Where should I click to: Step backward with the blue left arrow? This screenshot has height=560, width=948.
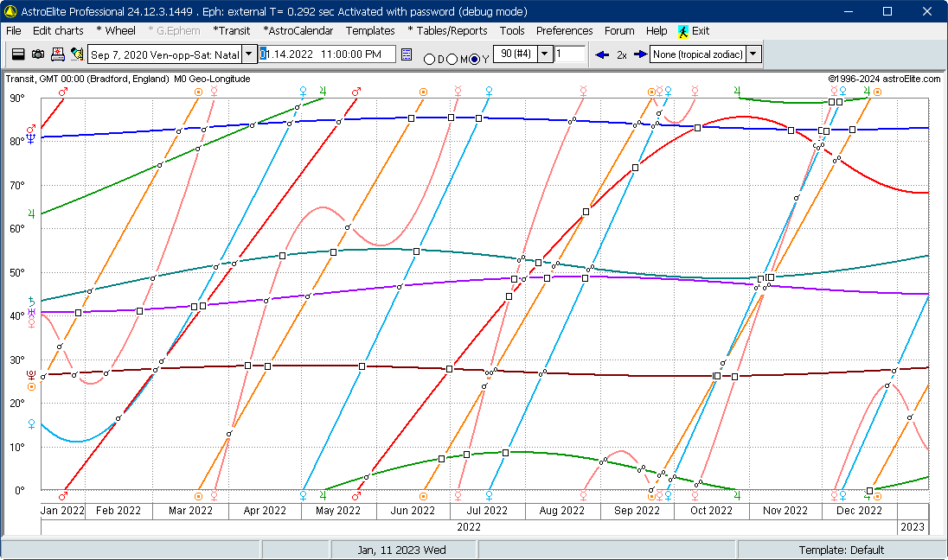coord(601,54)
